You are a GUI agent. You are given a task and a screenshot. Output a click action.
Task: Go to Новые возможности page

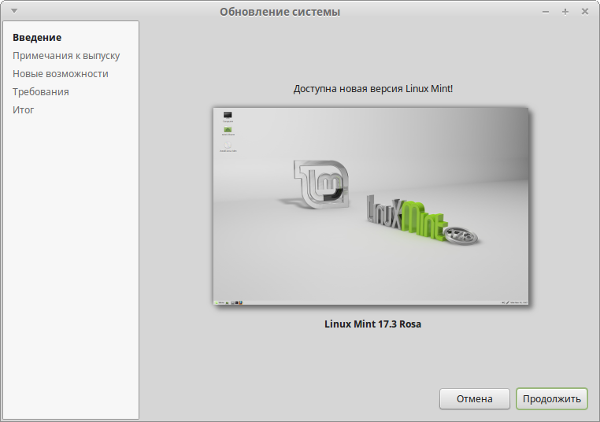(60, 73)
